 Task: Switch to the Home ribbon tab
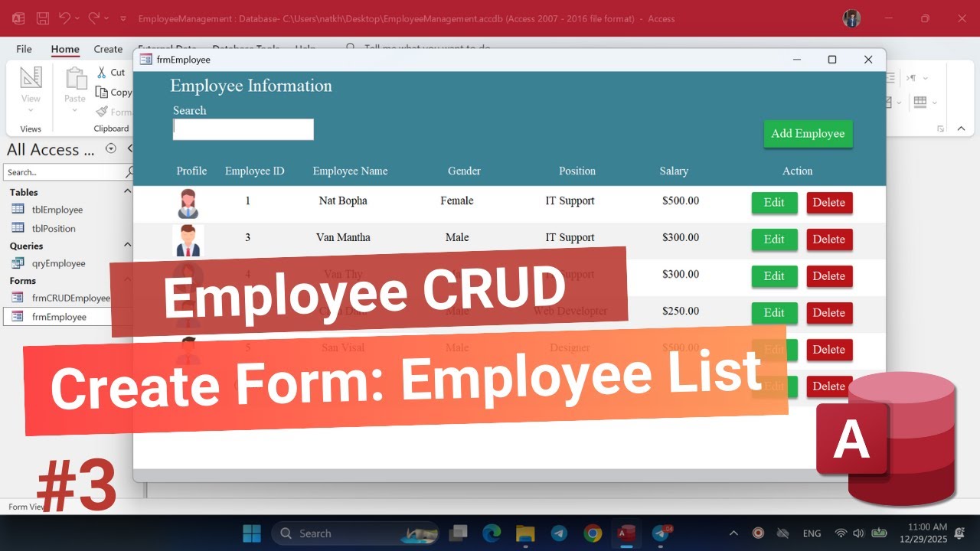[65, 49]
